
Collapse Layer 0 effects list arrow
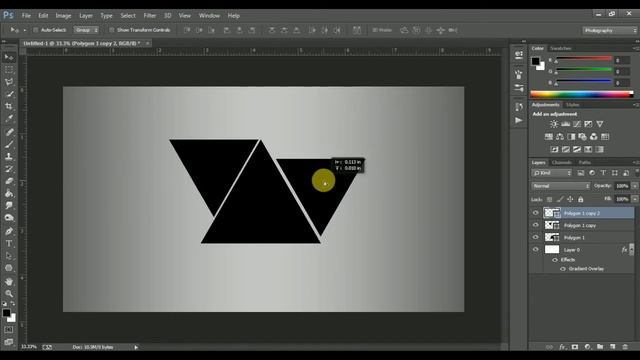(631, 249)
